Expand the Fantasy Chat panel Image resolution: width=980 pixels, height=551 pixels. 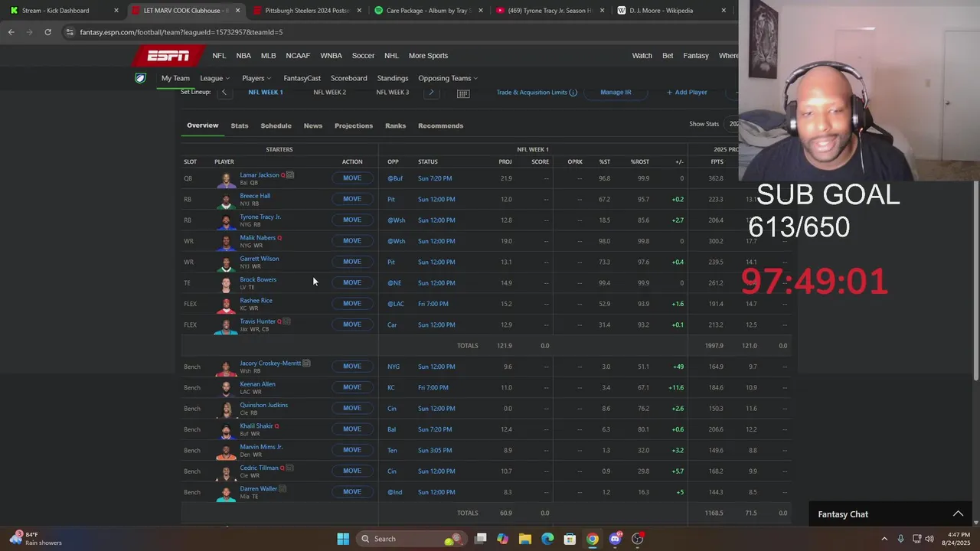tap(958, 514)
